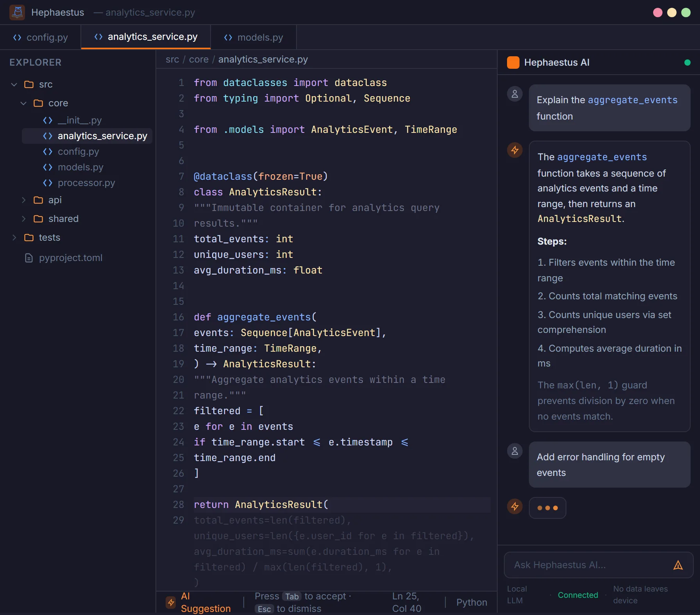This screenshot has width=700, height=615.
Task: Select the core folder icon
Action: (38, 103)
